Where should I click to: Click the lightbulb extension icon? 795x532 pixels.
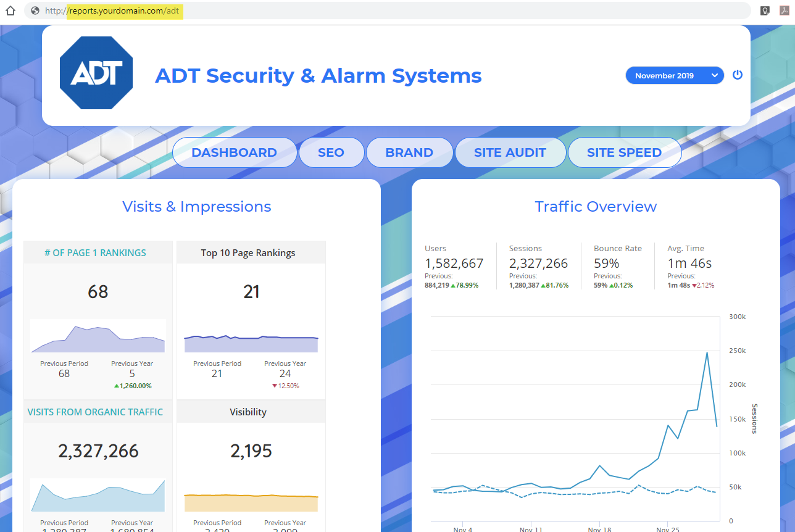[765, 10]
